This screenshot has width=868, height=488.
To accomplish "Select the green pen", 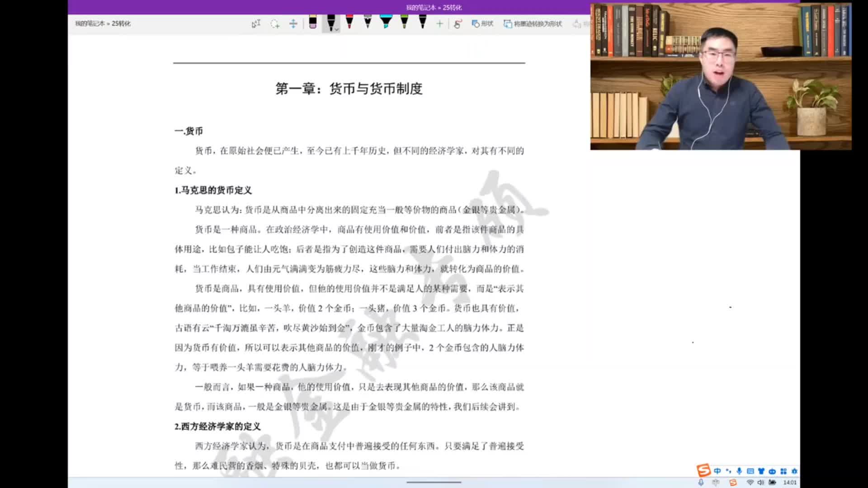I will (x=404, y=22).
